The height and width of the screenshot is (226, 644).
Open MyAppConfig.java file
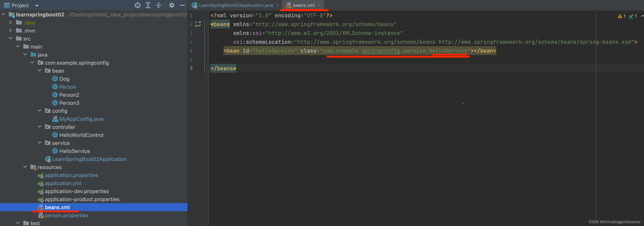click(x=81, y=119)
